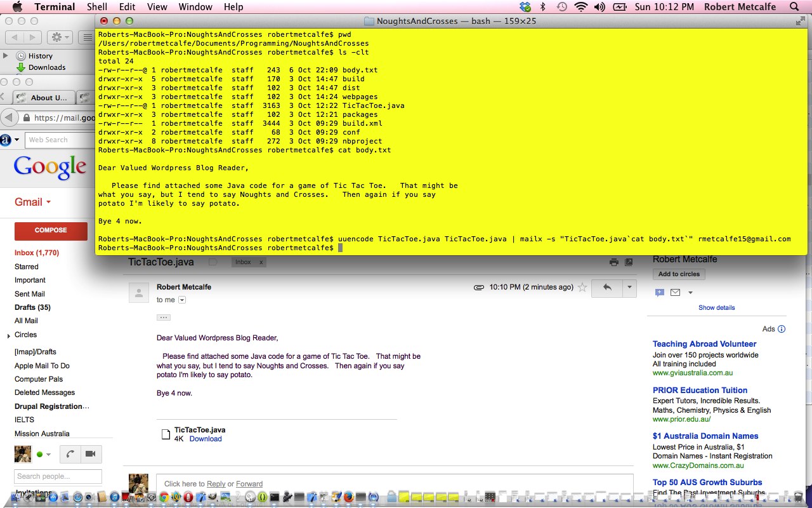The image size is (812, 508).
Task: Expand the Circles label list
Action: pyautogui.click(x=8, y=335)
